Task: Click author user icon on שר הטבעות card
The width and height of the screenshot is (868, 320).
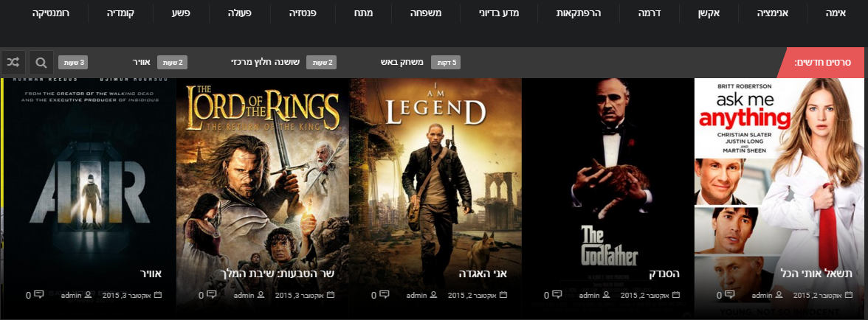Action: point(261,295)
